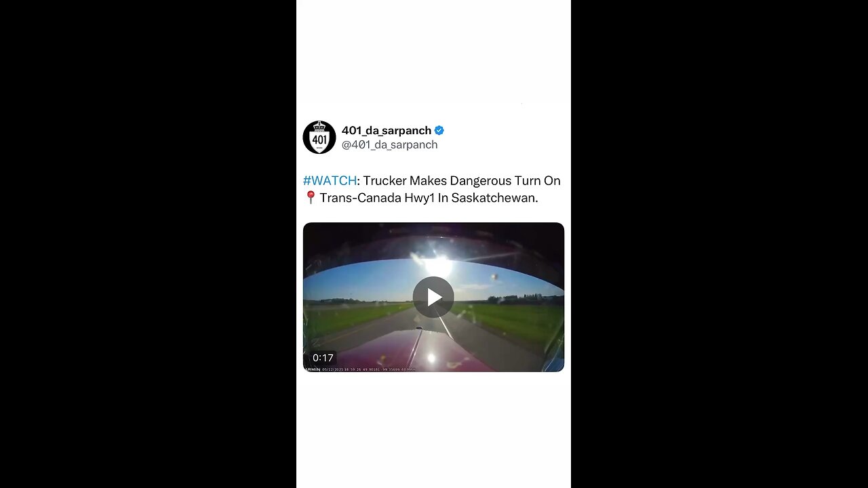Click the red location pin emoji
The height and width of the screenshot is (488, 868).
[311, 198]
